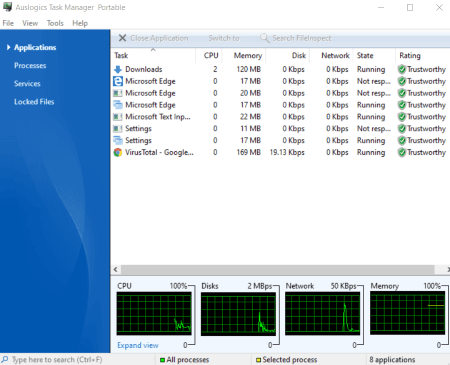Open the File menu
Viewport: 450px width, 365px height.
click(x=8, y=23)
